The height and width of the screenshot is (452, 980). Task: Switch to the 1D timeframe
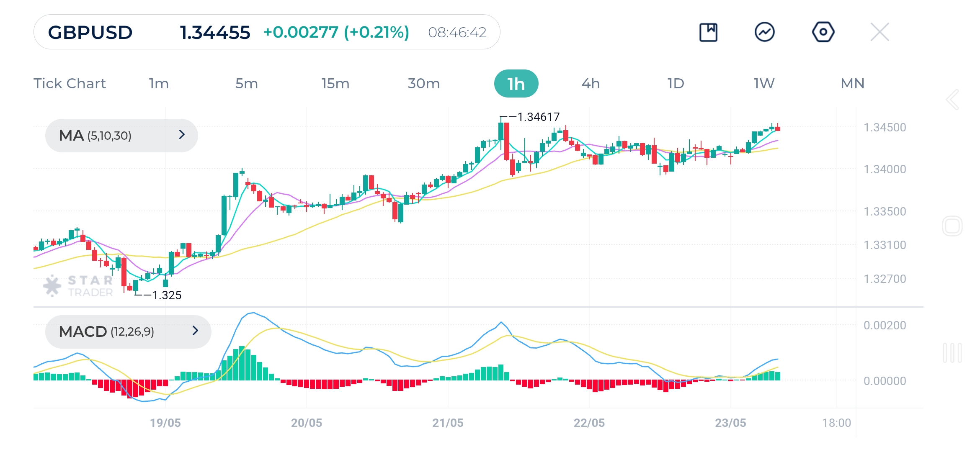(x=676, y=84)
